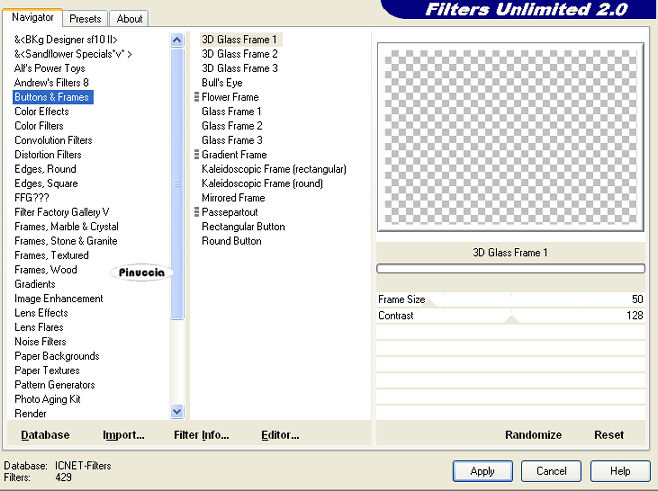Choose the Glass Frame 1 filter
The width and height of the screenshot is (658, 491).
click(x=232, y=111)
